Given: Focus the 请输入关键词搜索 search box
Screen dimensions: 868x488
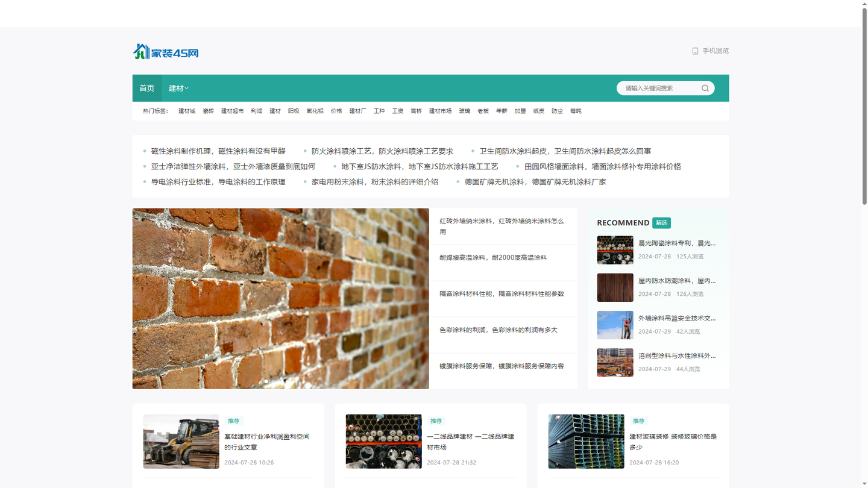Looking at the screenshot, I should pyautogui.click(x=660, y=88).
